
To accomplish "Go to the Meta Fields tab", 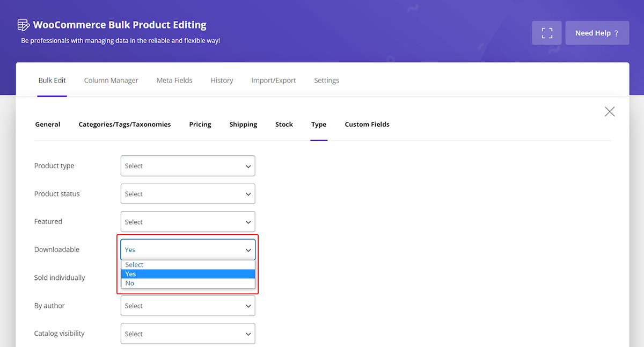I will (174, 80).
